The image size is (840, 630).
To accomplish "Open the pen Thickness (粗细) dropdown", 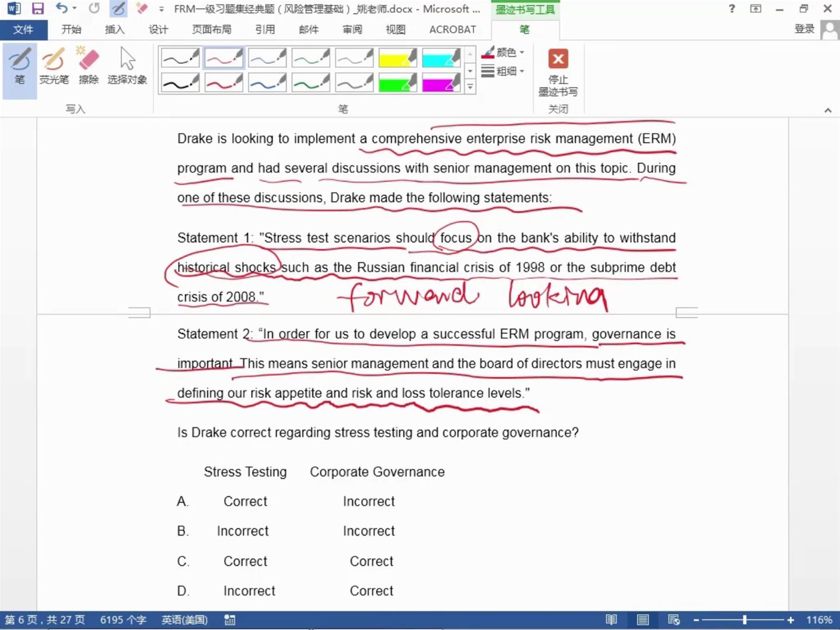I will 503,71.
